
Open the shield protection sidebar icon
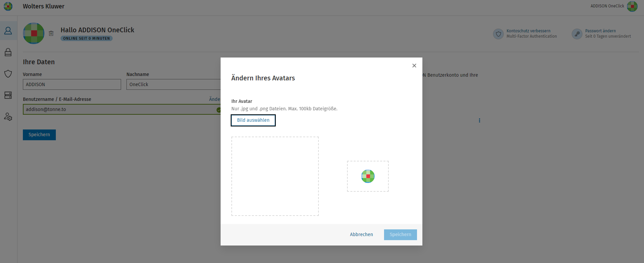pyautogui.click(x=8, y=74)
